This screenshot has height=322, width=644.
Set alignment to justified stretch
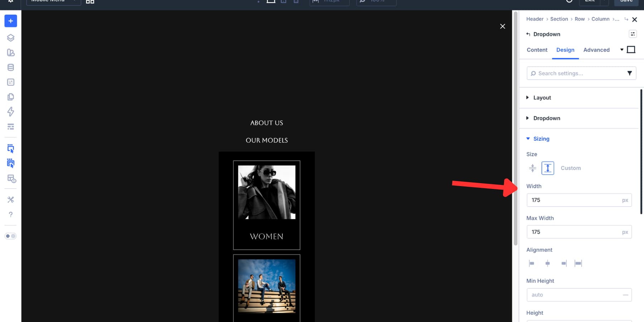tap(578, 263)
